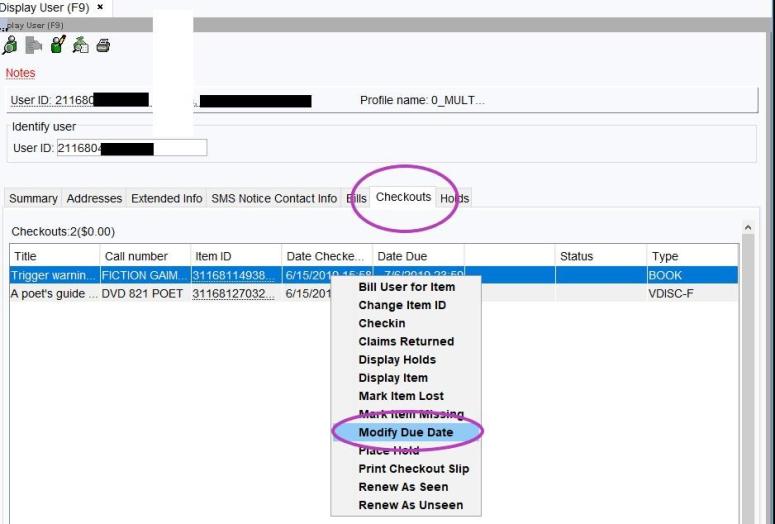Viewport: 775px width, 524px height.
Task: Open the SMS Notice Contact Info tab
Action: click(274, 198)
